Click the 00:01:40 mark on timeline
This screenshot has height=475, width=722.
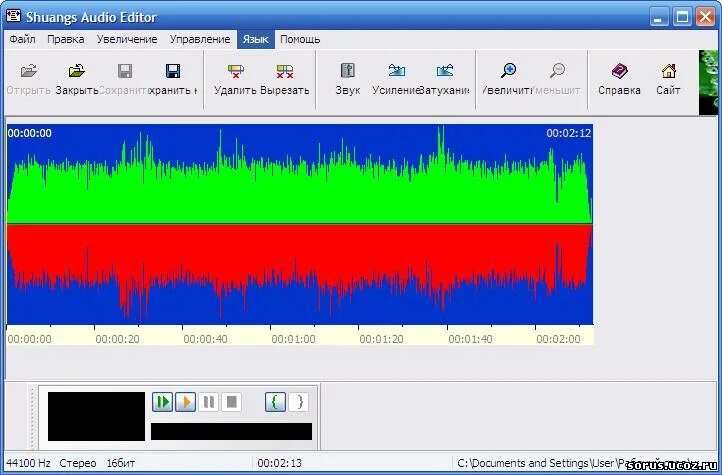click(x=470, y=340)
